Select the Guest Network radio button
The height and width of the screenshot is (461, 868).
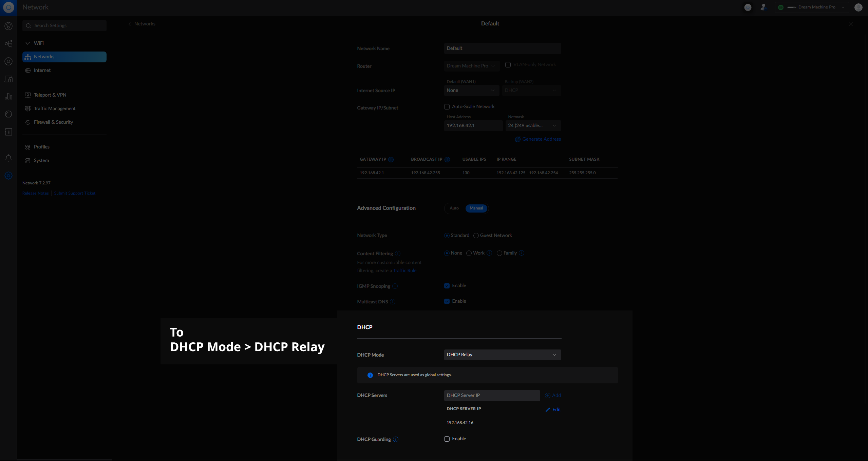(x=476, y=236)
